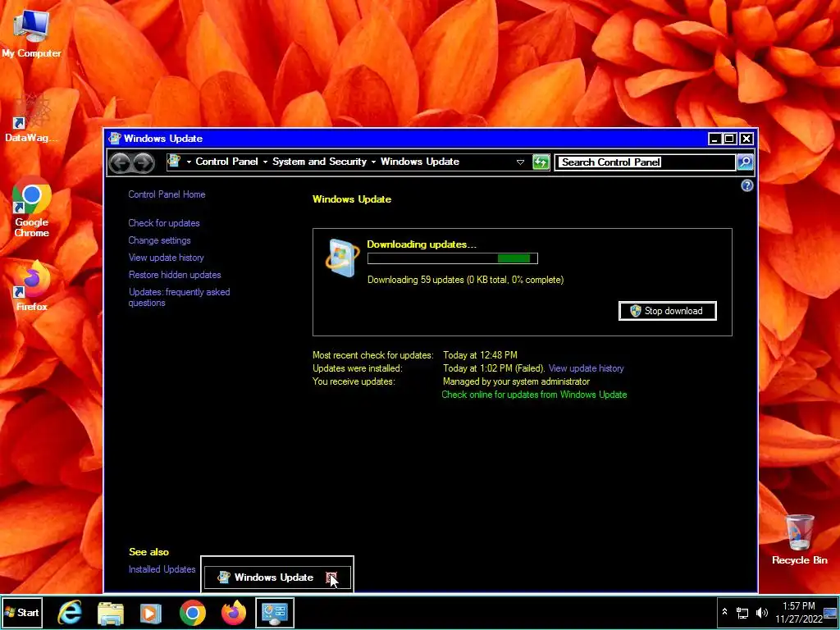Open Internet Explorer from the taskbar
The image size is (840, 630).
click(x=70, y=613)
